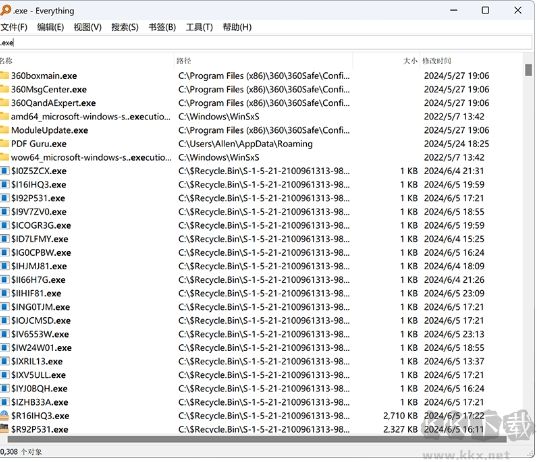Sort by the 名称 column header

(x=6, y=61)
